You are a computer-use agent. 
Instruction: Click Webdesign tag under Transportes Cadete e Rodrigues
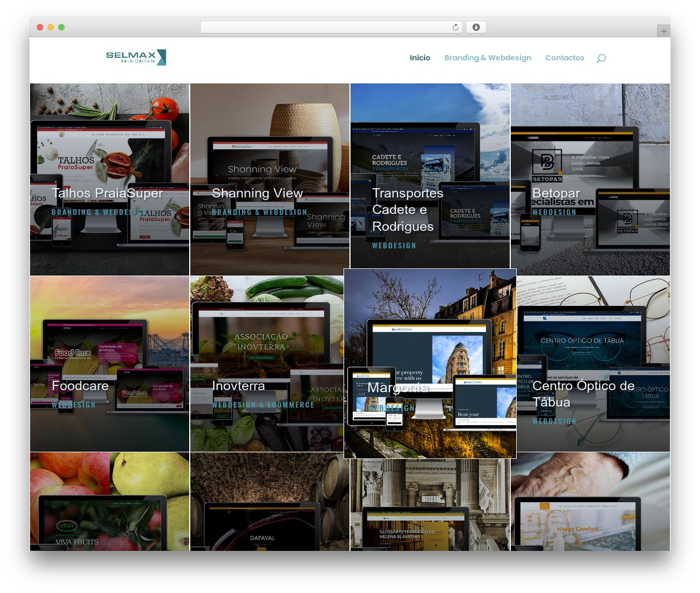pyautogui.click(x=394, y=246)
